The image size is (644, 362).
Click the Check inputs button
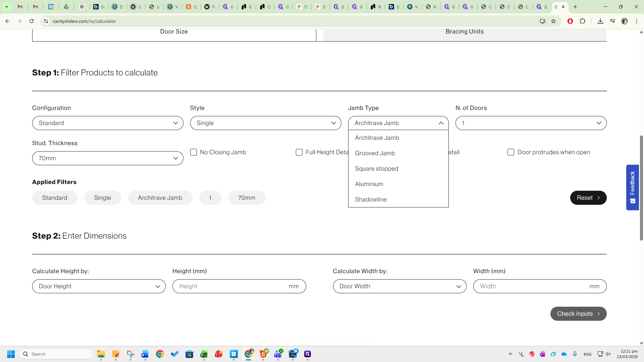coord(578,314)
